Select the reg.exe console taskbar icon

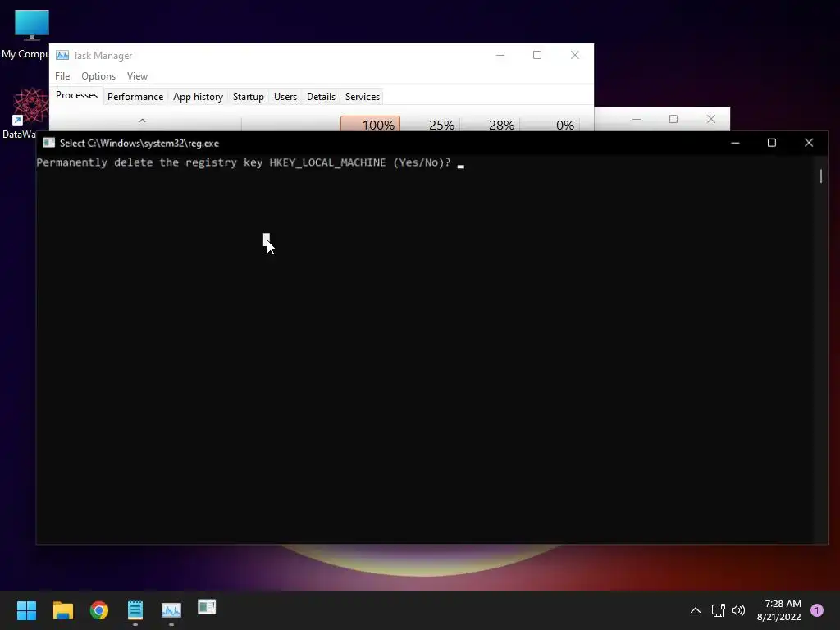pyautogui.click(x=207, y=607)
